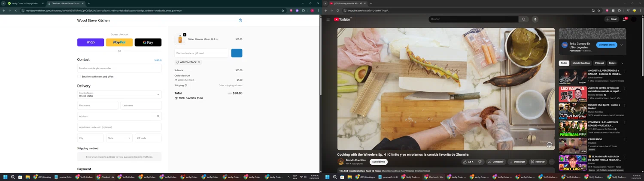The width and height of the screenshot is (644, 181).
Task: Click the Suscribirme button
Action: point(379,162)
